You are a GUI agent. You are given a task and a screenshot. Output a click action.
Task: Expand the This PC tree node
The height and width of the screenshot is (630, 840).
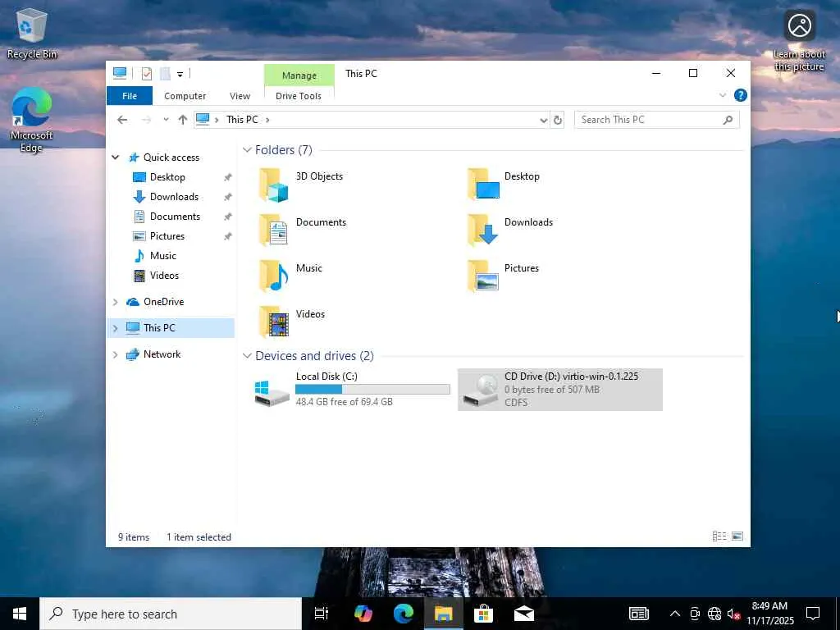coord(115,328)
